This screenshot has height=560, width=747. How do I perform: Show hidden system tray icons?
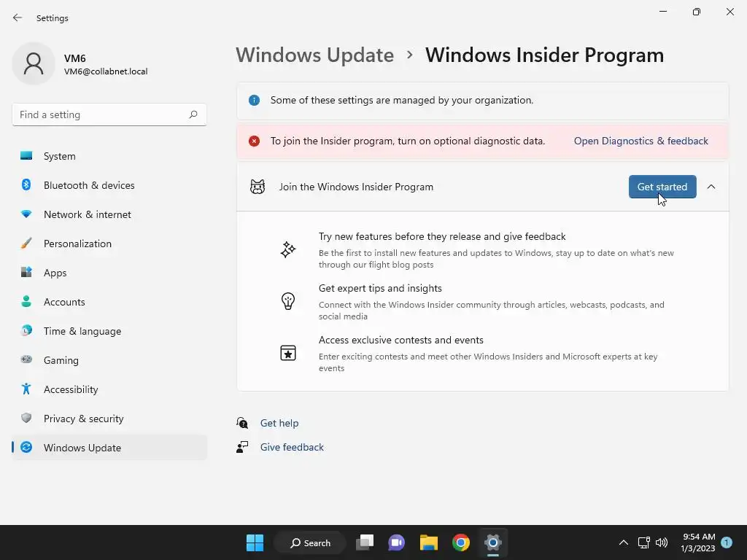623,542
